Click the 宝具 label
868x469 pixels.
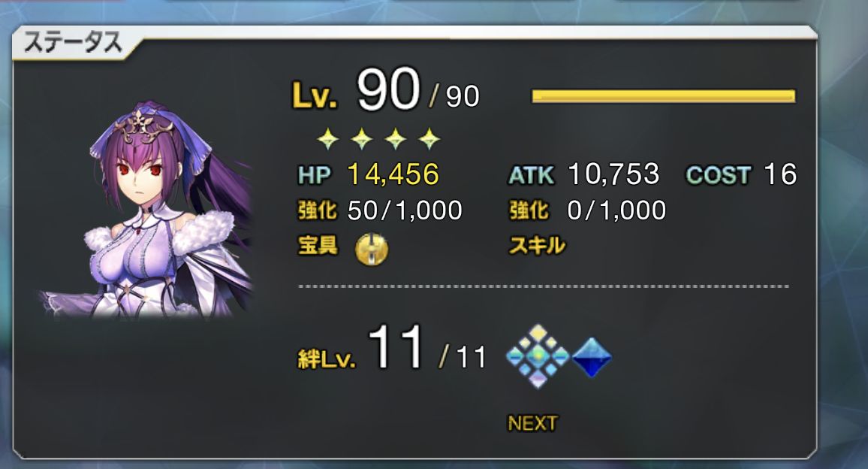pyautogui.click(x=318, y=244)
